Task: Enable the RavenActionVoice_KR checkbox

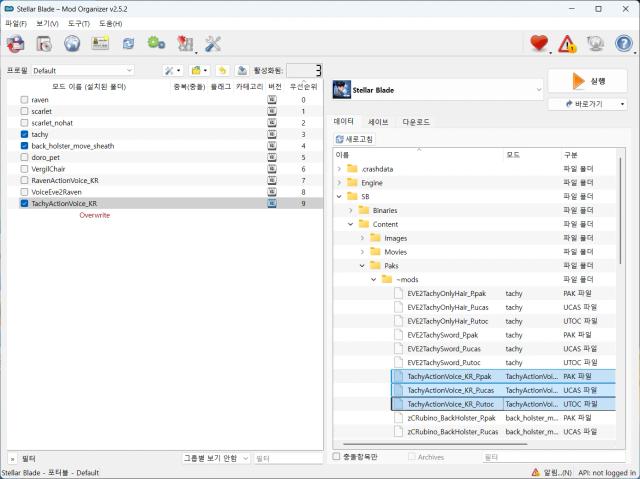Action: coord(24,180)
